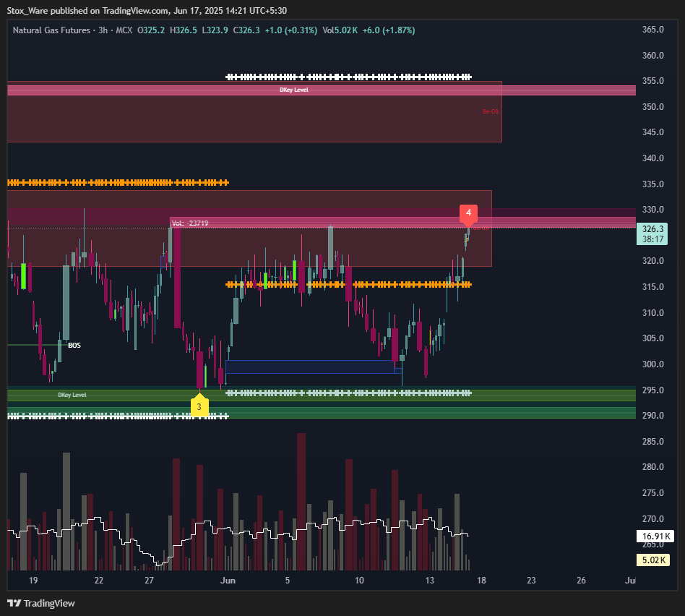
Task: Click the 355.0 price axis label
Action: (652, 81)
